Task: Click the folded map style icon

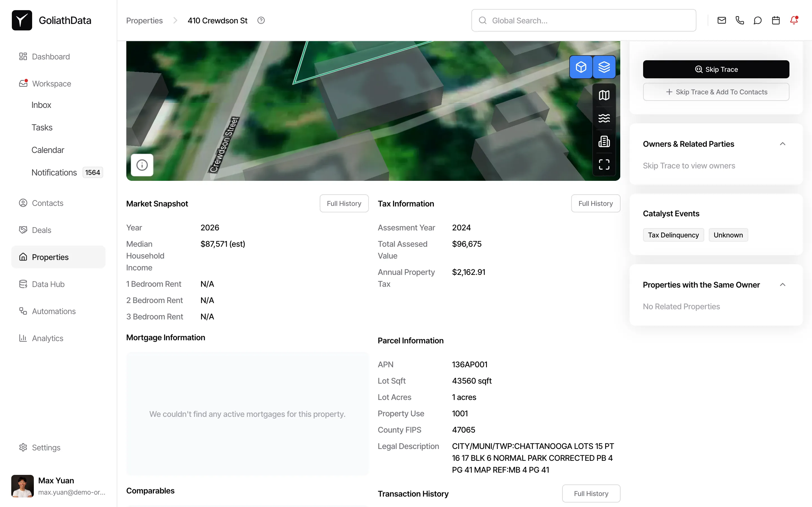Action: click(x=604, y=95)
